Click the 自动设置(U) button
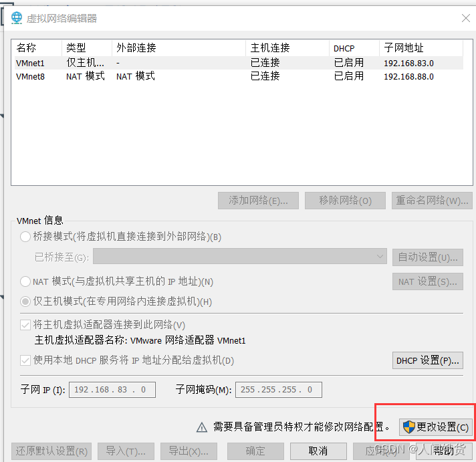Viewport: 476px width, 462px height. coord(428,257)
